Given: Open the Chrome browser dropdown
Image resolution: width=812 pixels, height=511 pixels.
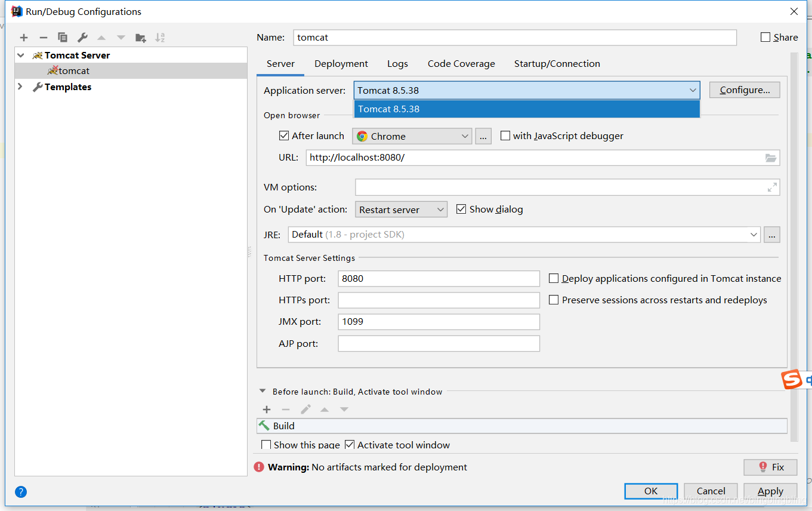Looking at the screenshot, I should pos(412,136).
